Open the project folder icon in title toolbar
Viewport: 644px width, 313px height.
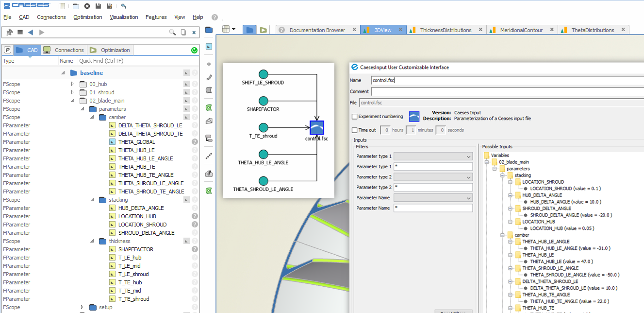[76, 6]
